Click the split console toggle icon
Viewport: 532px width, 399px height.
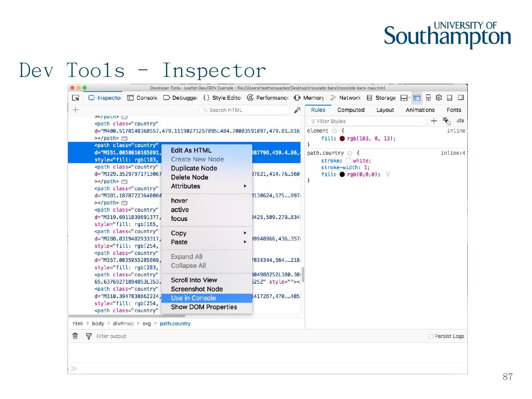coord(417,98)
